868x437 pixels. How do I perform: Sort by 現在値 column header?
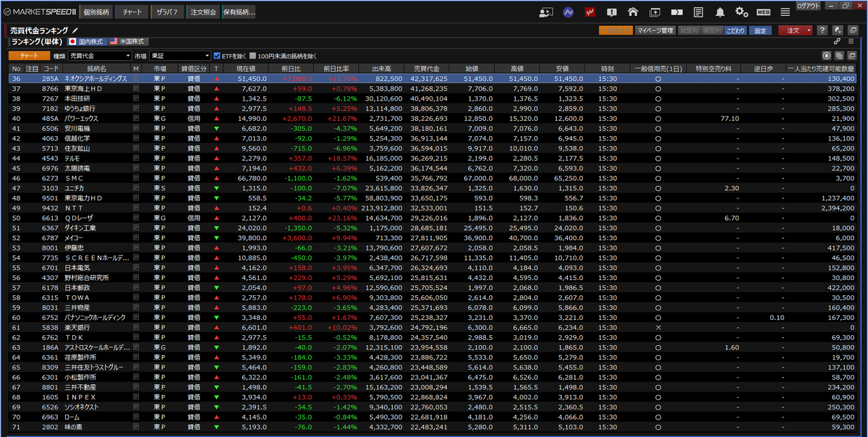pyautogui.click(x=245, y=68)
